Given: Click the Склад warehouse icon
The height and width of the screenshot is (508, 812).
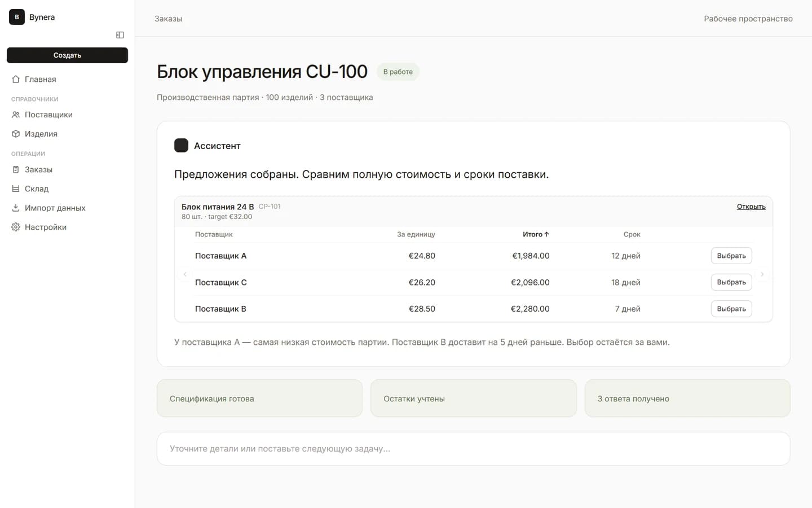Looking at the screenshot, I should point(16,189).
